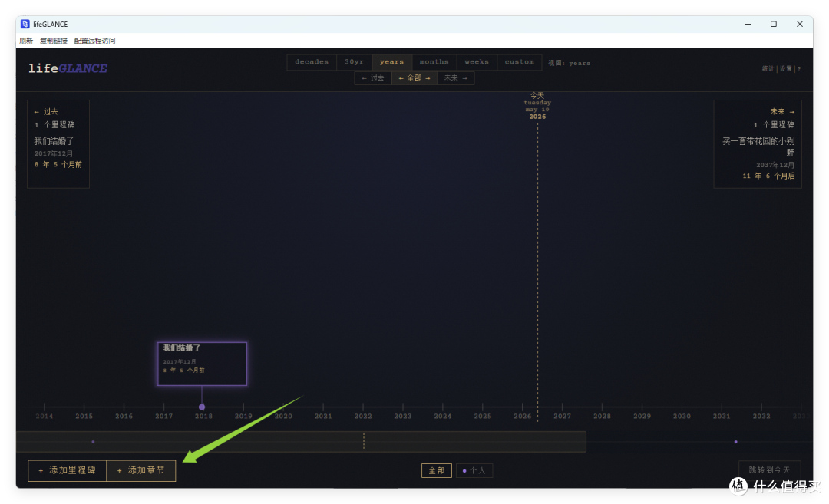Click the 跳转到今天 button
The width and height of the screenshot is (829, 504).
769,469
